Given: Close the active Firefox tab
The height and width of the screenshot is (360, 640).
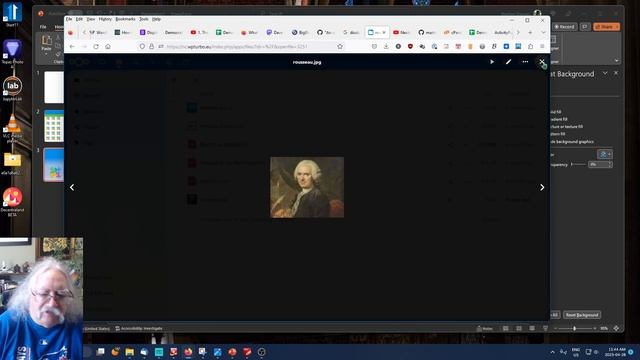Looking at the screenshot, I should click(384, 32).
